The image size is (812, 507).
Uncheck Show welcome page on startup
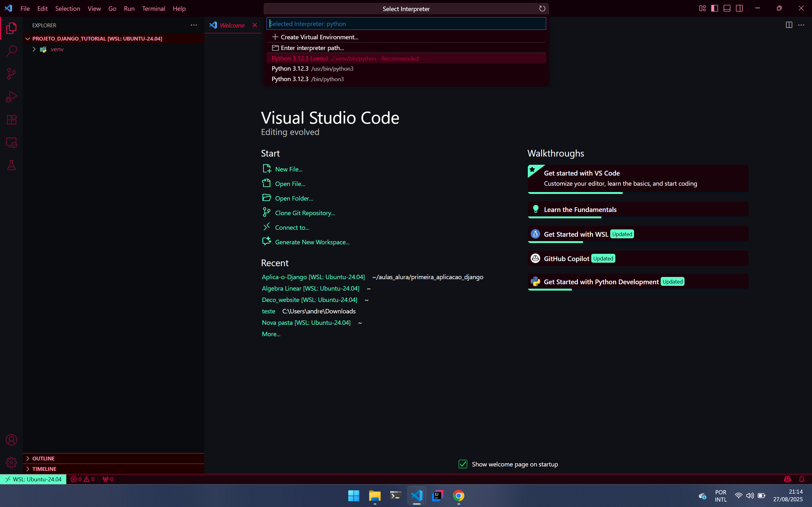(463, 464)
